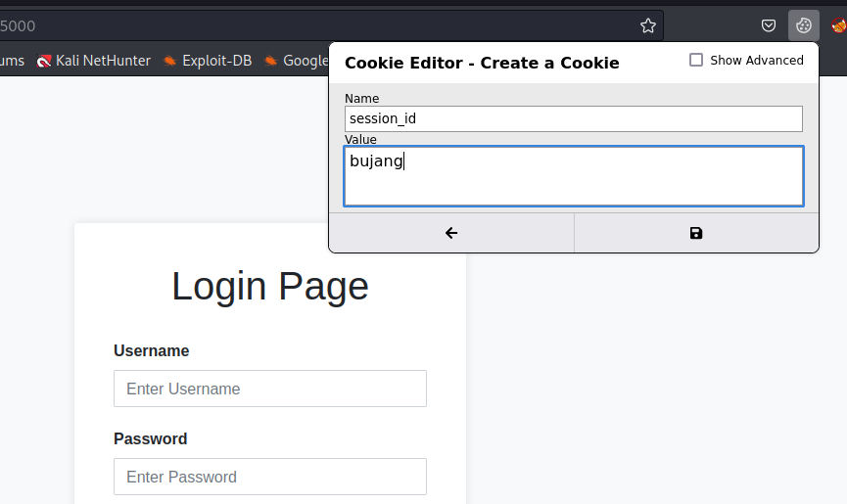Open the extension icon at far right of toolbar
Viewport: 847px width, 504px height.
pos(839,25)
